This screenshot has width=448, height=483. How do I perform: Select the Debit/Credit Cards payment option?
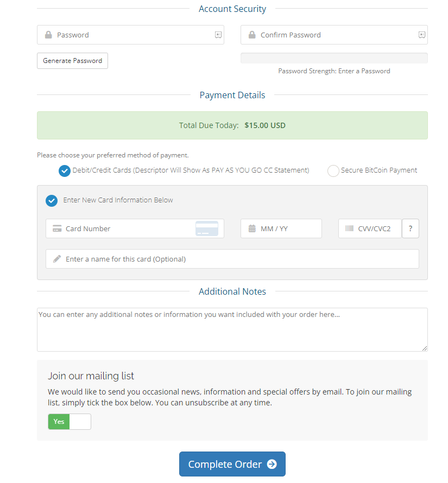[64, 170]
